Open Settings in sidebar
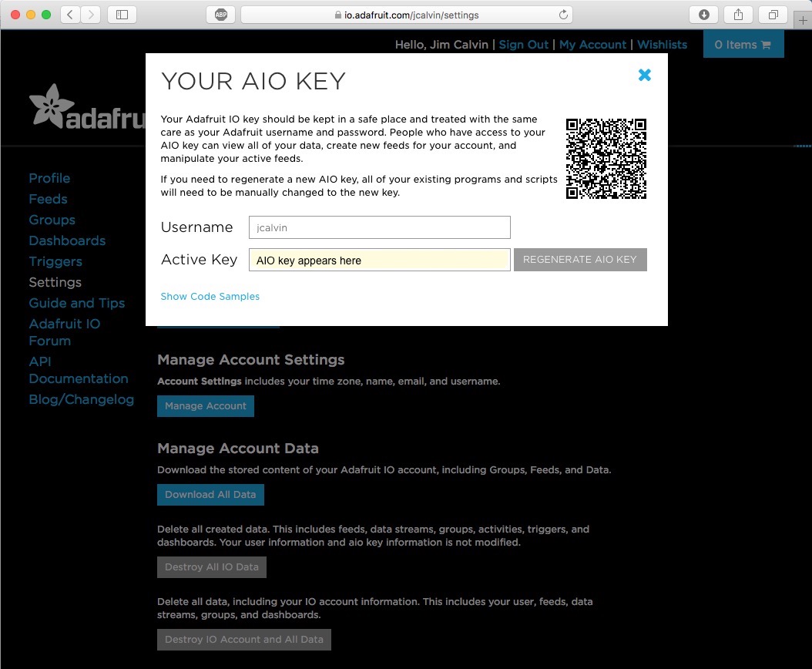The width and height of the screenshot is (812, 669). point(55,282)
